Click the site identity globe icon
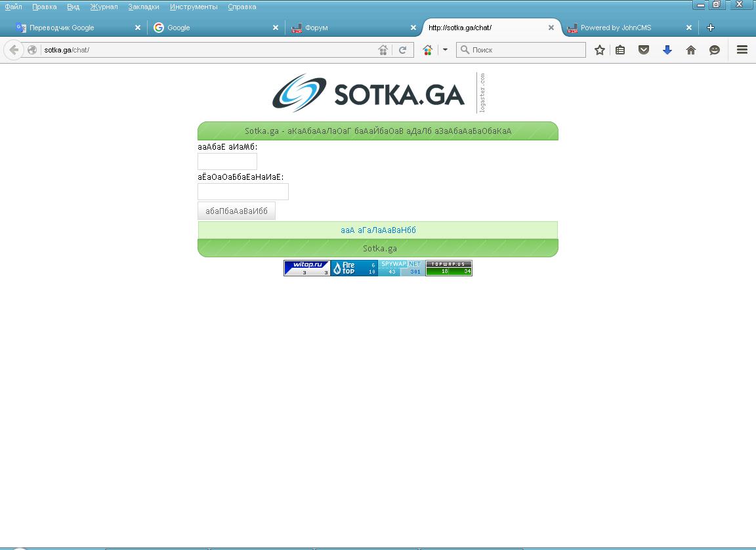The width and height of the screenshot is (756, 550). 32,50
